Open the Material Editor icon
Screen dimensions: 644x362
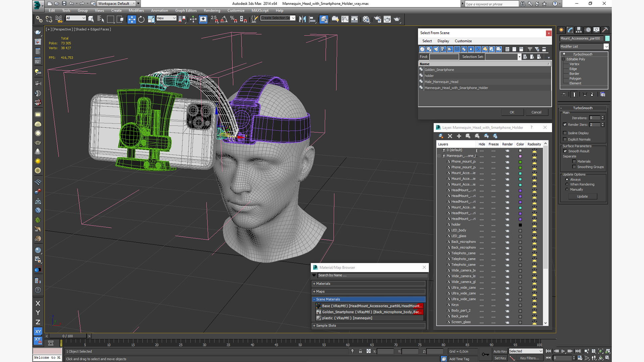[366, 19]
